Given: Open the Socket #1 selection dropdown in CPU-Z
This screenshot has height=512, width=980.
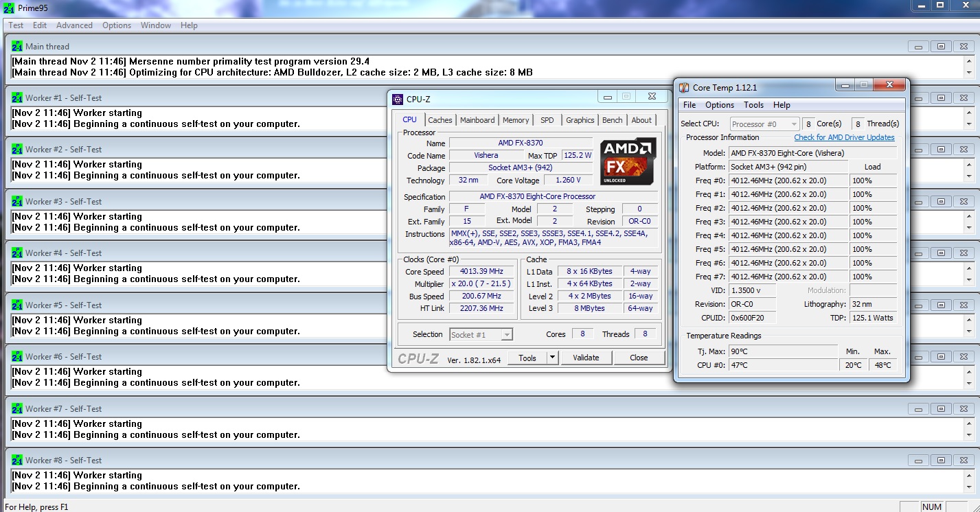Looking at the screenshot, I should [x=481, y=335].
